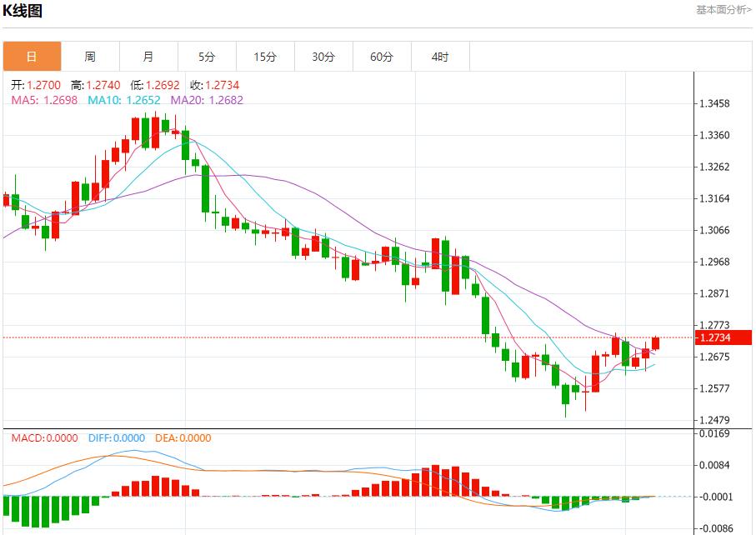Screen dimensions: 756x535
Task: Switch to the 月 monthly tab
Action: 148,57
